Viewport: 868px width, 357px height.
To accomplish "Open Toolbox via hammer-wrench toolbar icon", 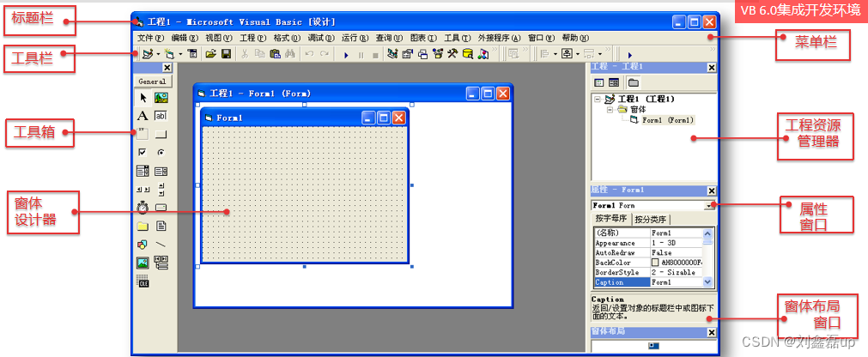I will (x=452, y=54).
